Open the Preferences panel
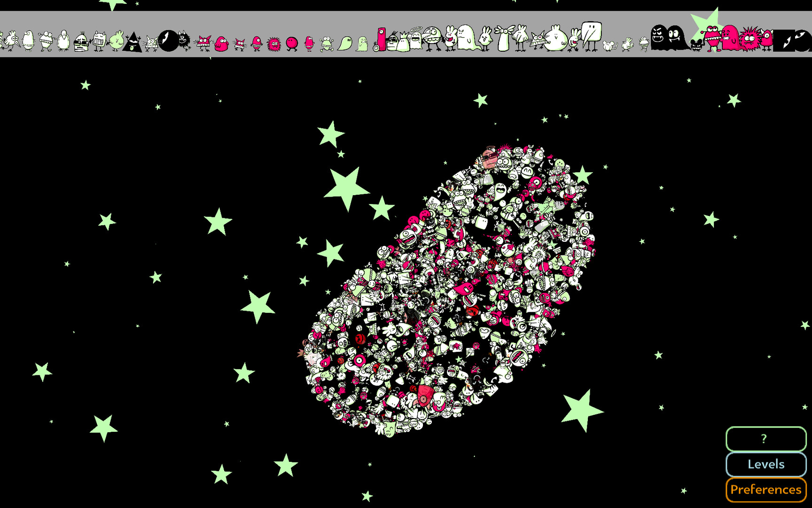The height and width of the screenshot is (508, 812). point(765,490)
